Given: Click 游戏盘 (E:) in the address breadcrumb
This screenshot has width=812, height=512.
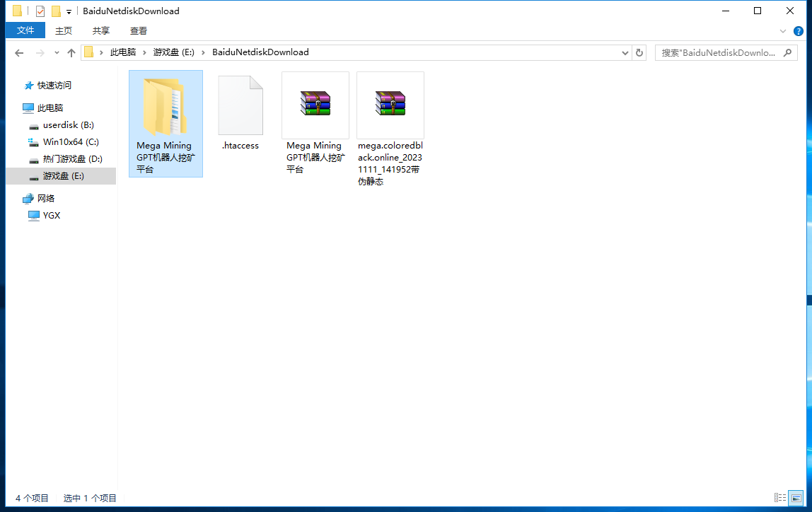Looking at the screenshot, I should pos(173,52).
